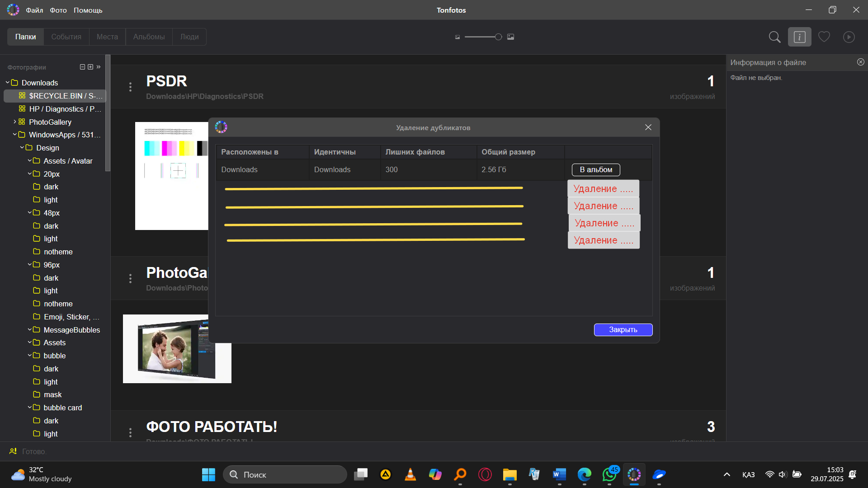The width and height of the screenshot is (868, 488).
Task: Click the first Удаление ..... button
Action: click(603, 188)
